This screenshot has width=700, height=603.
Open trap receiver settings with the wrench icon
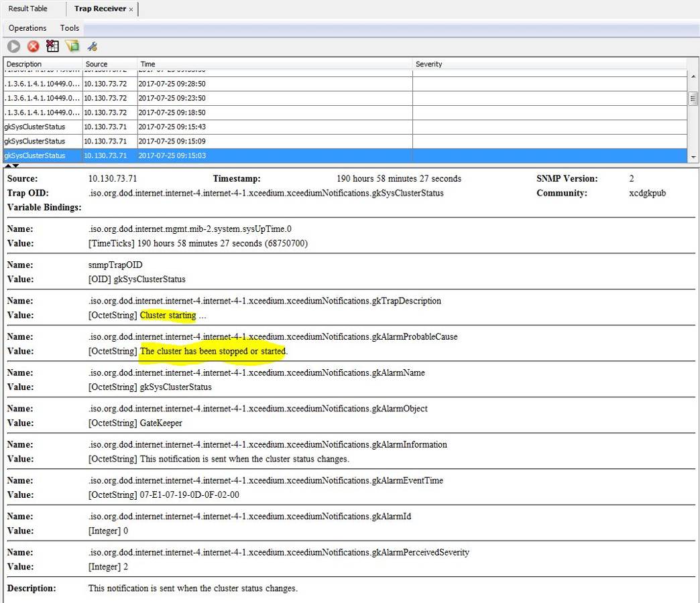tap(92, 46)
